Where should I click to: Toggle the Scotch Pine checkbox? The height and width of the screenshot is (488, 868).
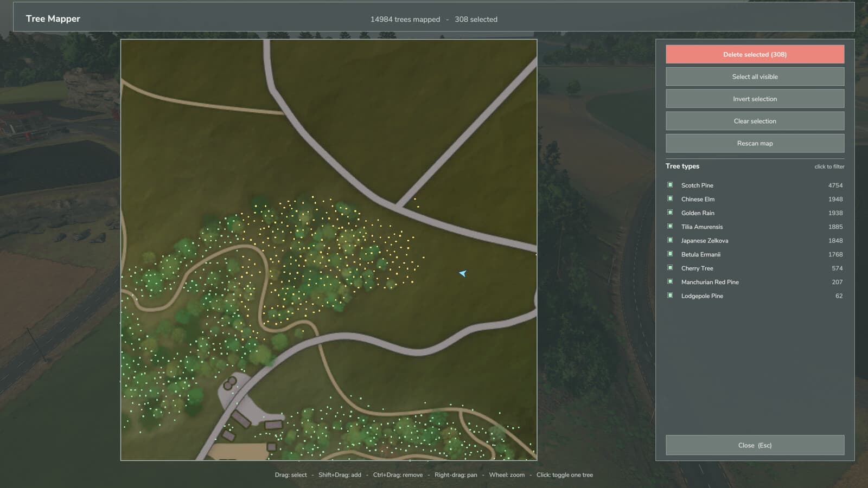click(670, 185)
